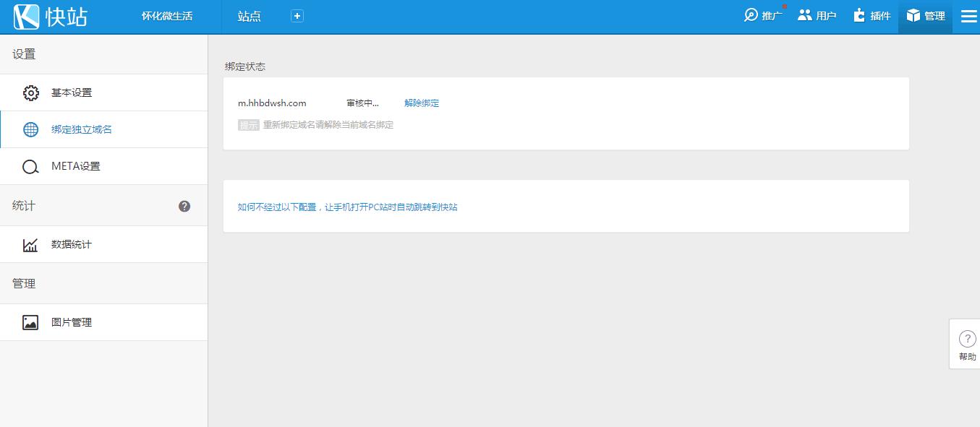The image size is (980, 427).
Task: Select the 管理 management icon
Action: 913,14
